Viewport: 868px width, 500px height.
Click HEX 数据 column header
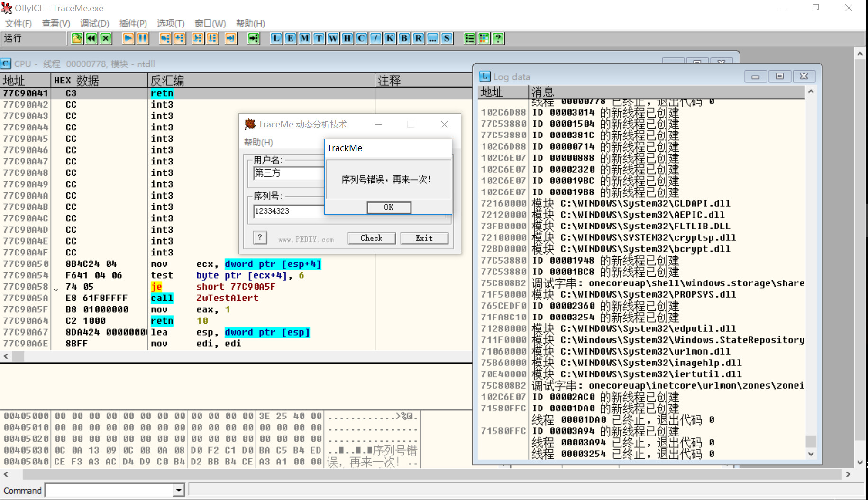[99, 81]
